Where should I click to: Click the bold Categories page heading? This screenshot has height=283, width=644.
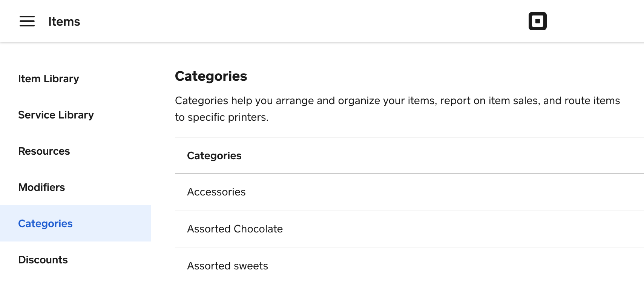pyautogui.click(x=211, y=76)
